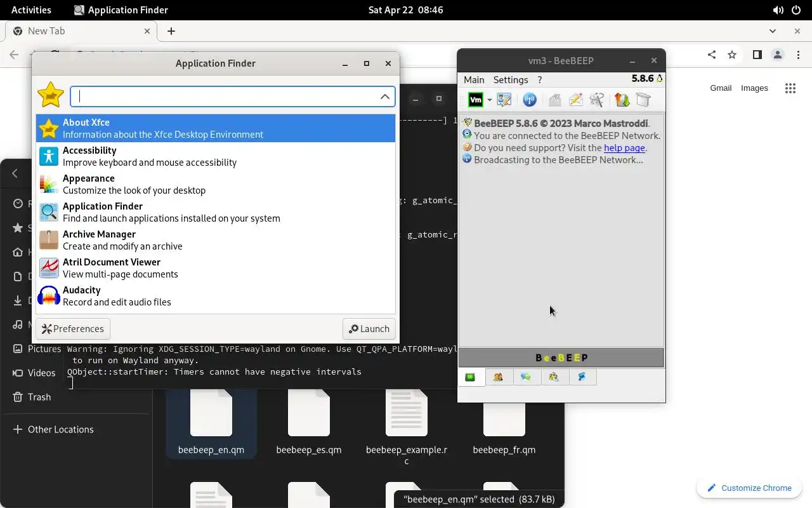Select Atril Document Viewer in the list
This screenshot has height=508, width=812.
(216, 268)
